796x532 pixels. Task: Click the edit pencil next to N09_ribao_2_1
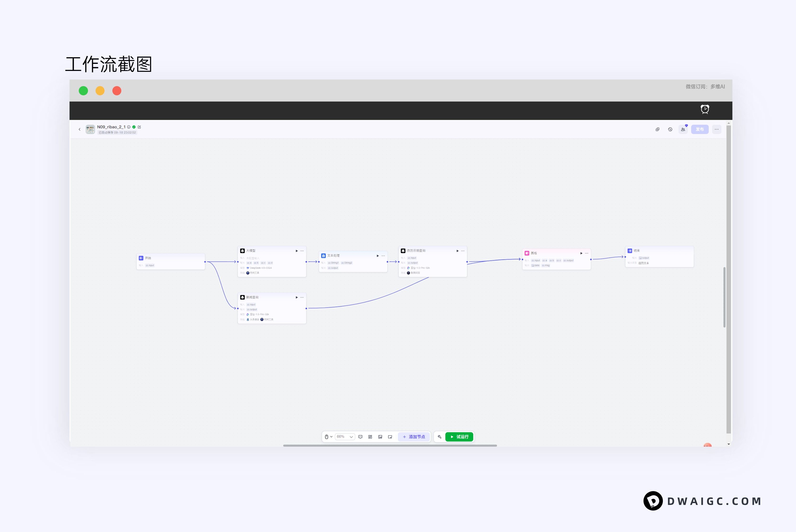click(x=139, y=127)
